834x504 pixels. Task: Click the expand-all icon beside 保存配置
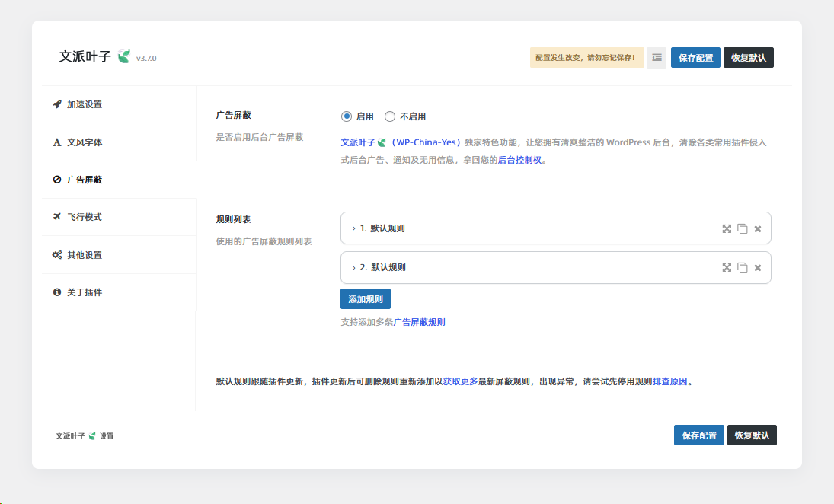[x=657, y=58]
